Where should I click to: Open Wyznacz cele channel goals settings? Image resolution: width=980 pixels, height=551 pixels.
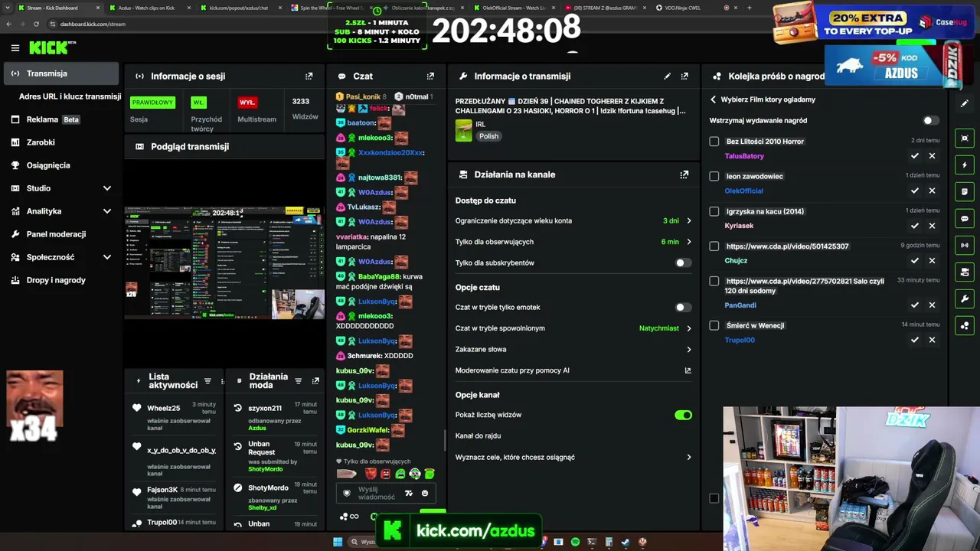tap(573, 458)
